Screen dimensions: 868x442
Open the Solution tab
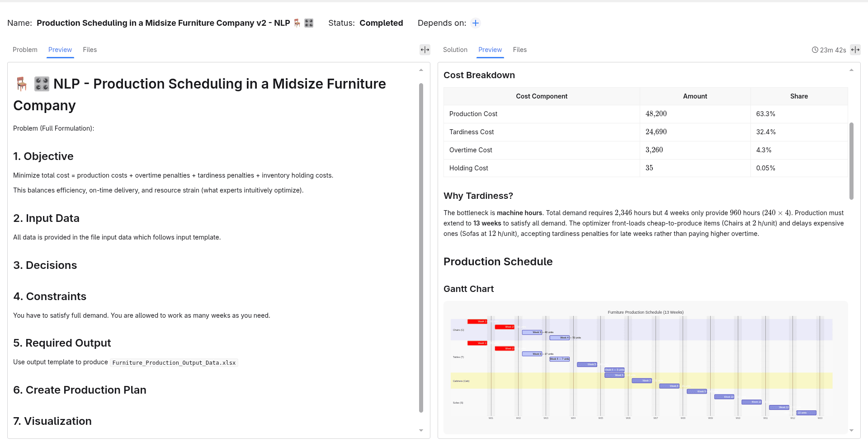[455, 50]
